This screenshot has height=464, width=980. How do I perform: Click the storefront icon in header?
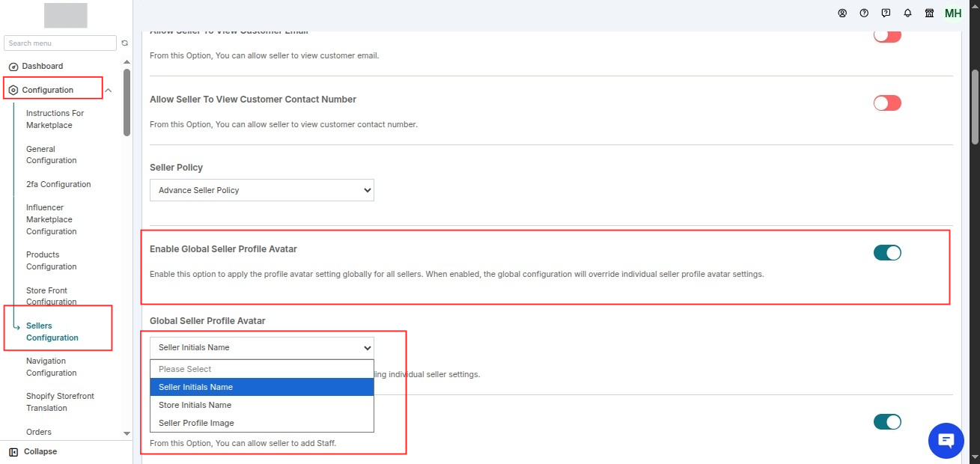pyautogui.click(x=929, y=13)
